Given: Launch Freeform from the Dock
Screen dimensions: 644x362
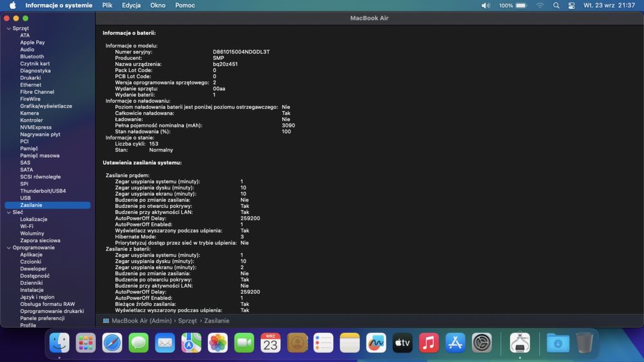Looking at the screenshot, I should point(376,343).
